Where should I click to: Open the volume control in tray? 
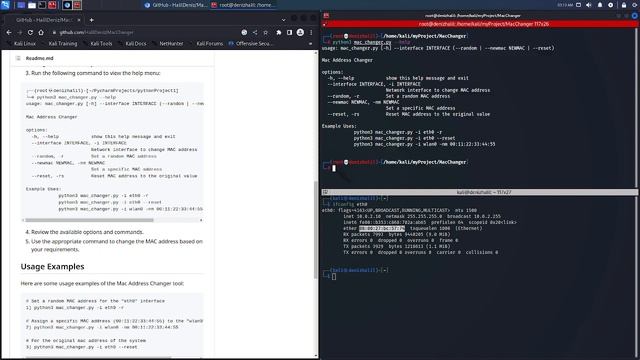[x=589, y=5]
